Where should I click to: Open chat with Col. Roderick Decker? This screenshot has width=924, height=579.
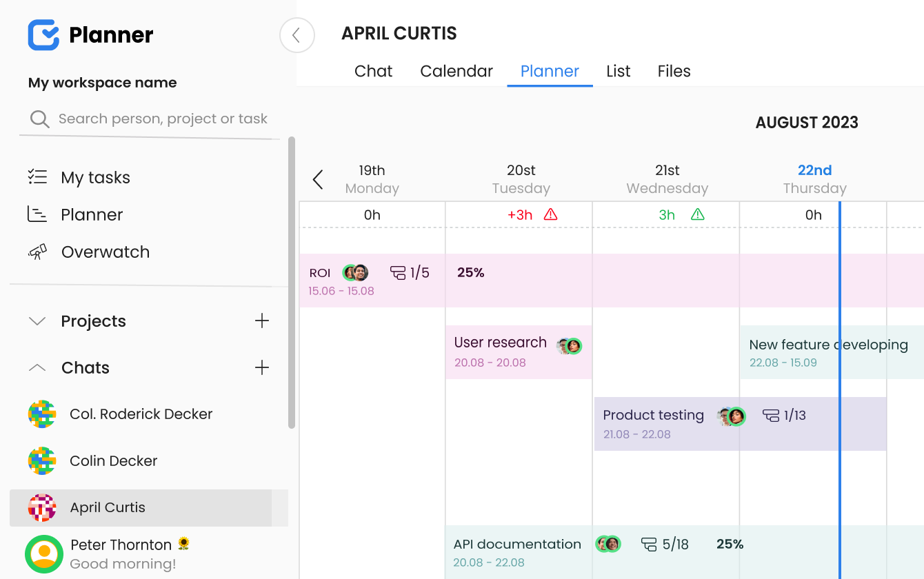pyautogui.click(x=141, y=414)
